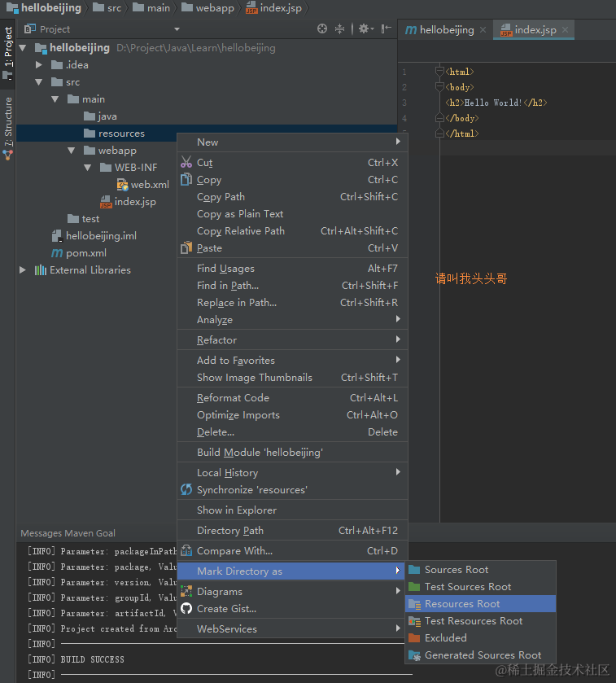Click the web.xml file icon
Screen dimensions: 616x683
(122, 185)
